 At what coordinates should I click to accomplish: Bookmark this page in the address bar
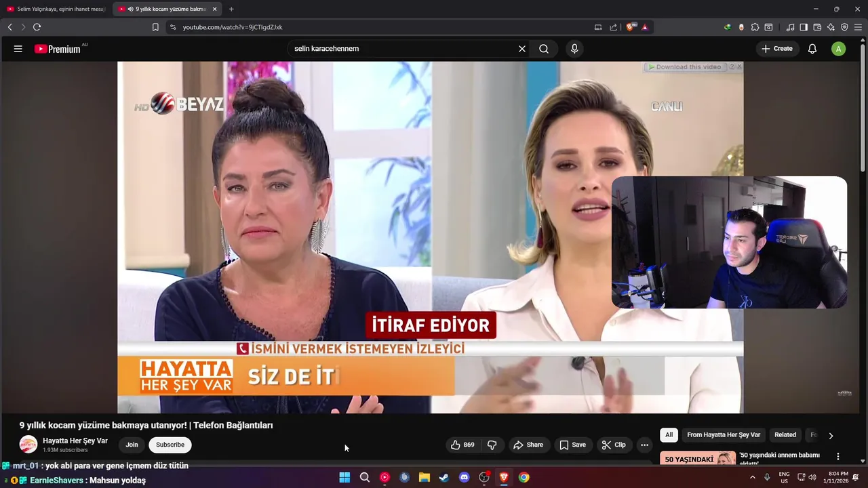point(155,27)
